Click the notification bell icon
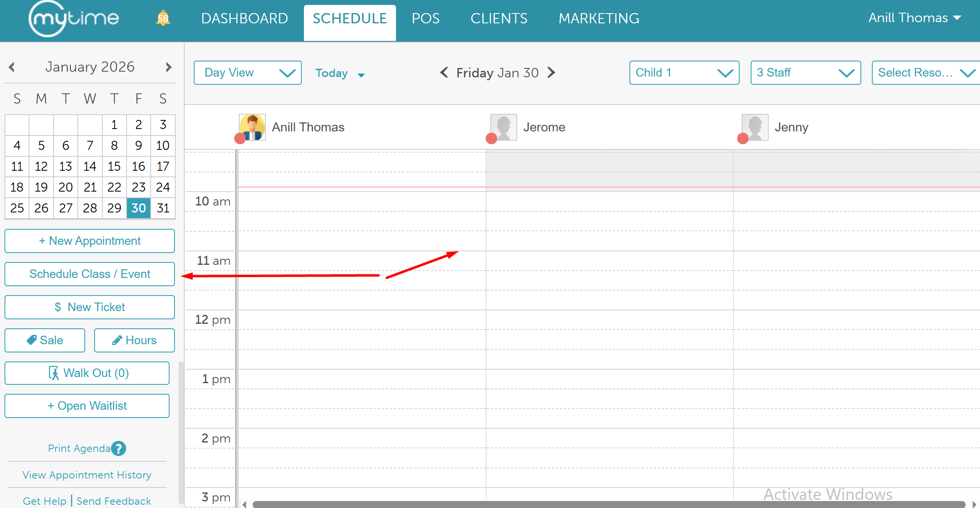This screenshot has width=980, height=508. tap(163, 18)
